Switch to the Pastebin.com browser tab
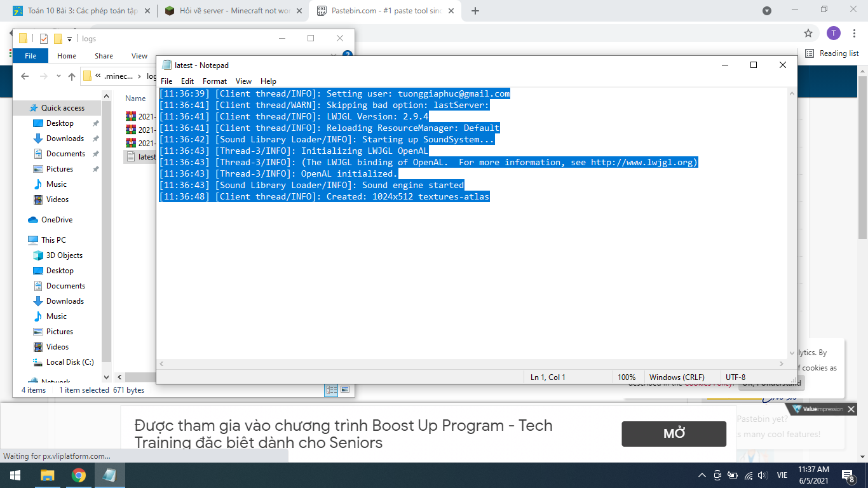This screenshot has height=488, width=868. coord(386,11)
